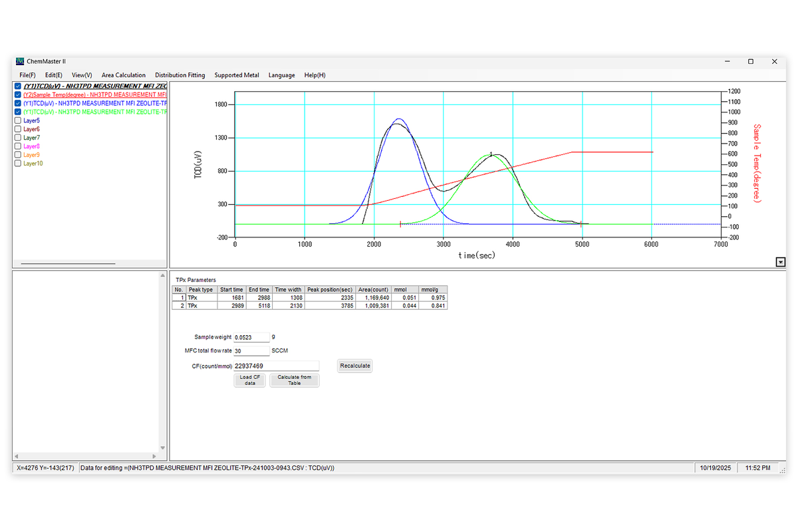Click the scroll-left arrow in the lower-left panel
Screen dimensions: 798x532
pyautogui.click(x=17, y=456)
